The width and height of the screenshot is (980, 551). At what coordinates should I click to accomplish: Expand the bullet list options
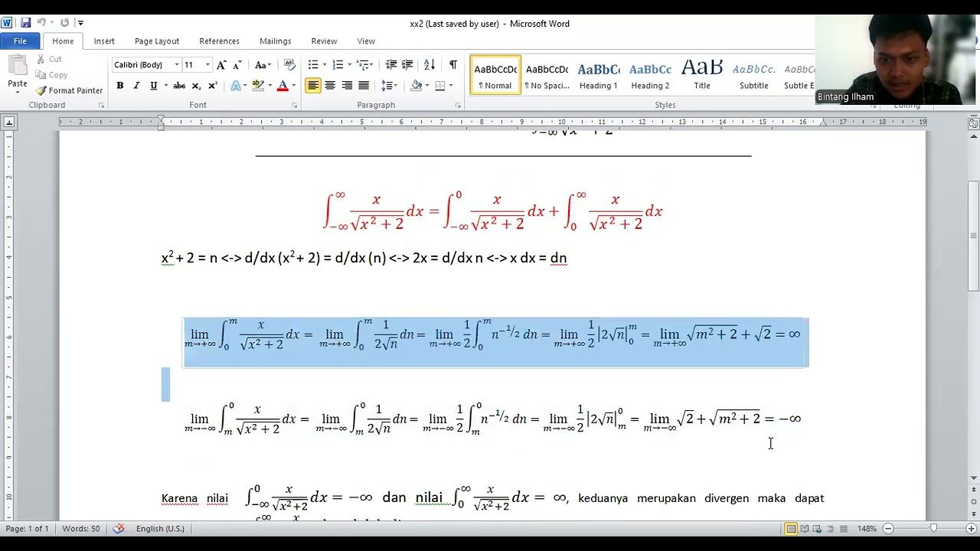(x=325, y=65)
